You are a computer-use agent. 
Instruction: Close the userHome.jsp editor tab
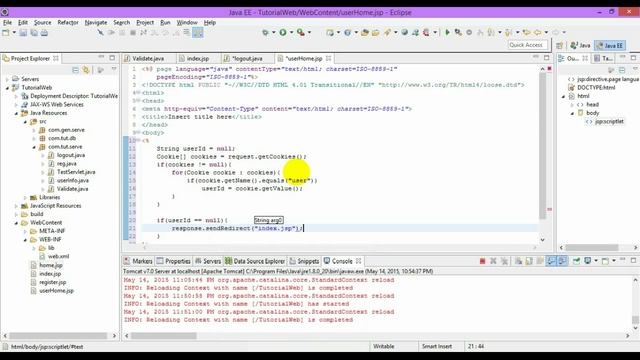[329, 58]
